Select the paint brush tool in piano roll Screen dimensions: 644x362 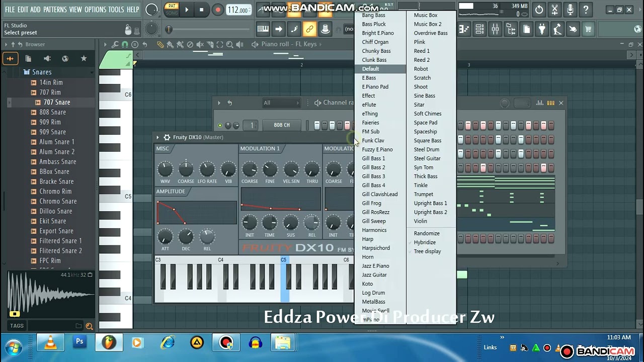170,44
